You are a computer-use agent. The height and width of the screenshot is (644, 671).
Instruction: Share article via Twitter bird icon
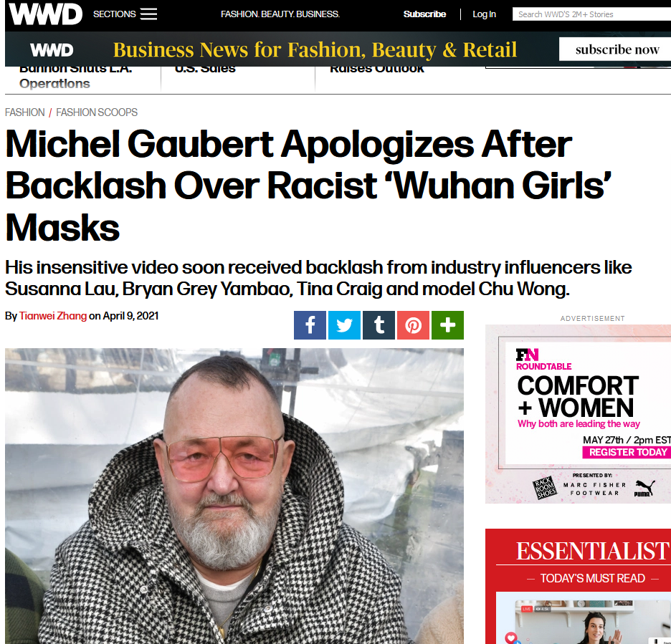[344, 325]
